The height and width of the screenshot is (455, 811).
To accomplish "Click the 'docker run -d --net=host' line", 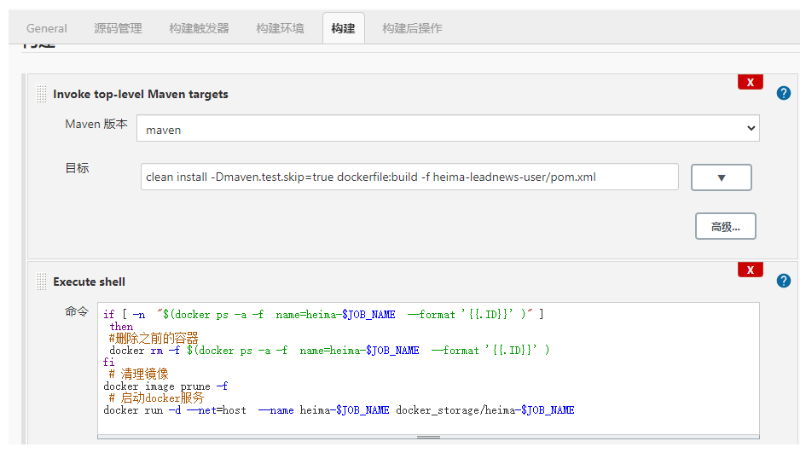I will pos(339,411).
